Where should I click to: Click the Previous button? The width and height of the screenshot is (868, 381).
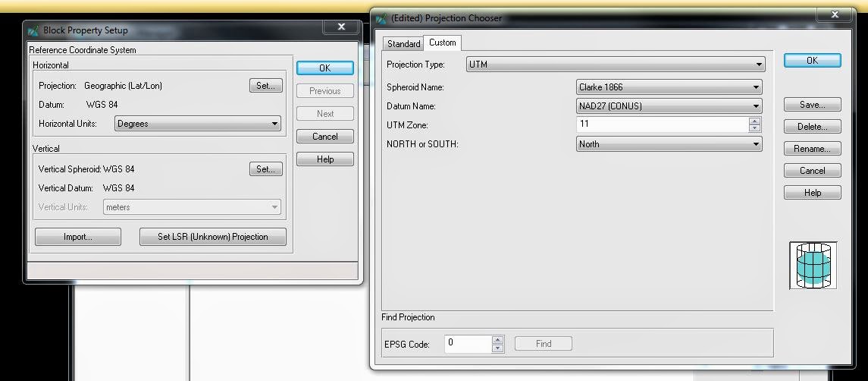click(325, 91)
